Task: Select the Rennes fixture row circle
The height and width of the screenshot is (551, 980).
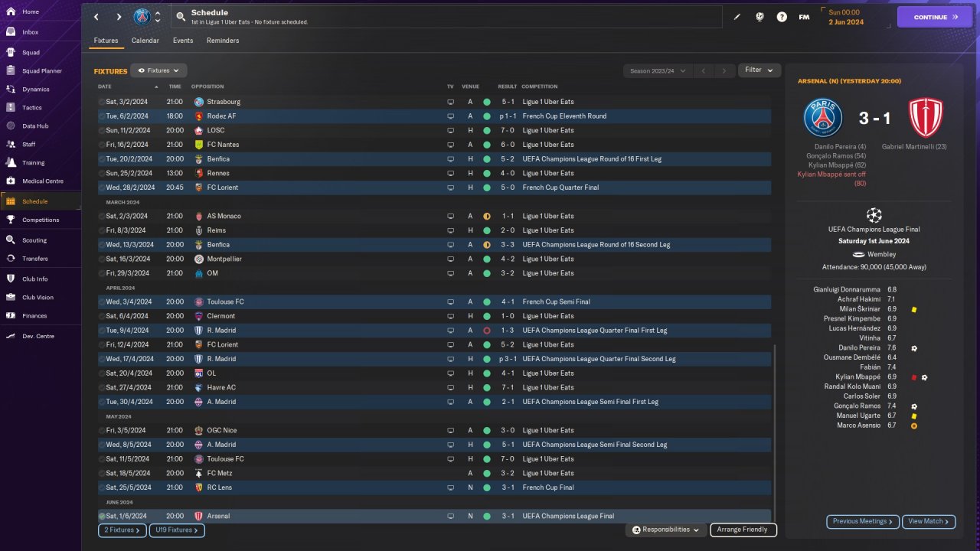Action: [x=102, y=173]
